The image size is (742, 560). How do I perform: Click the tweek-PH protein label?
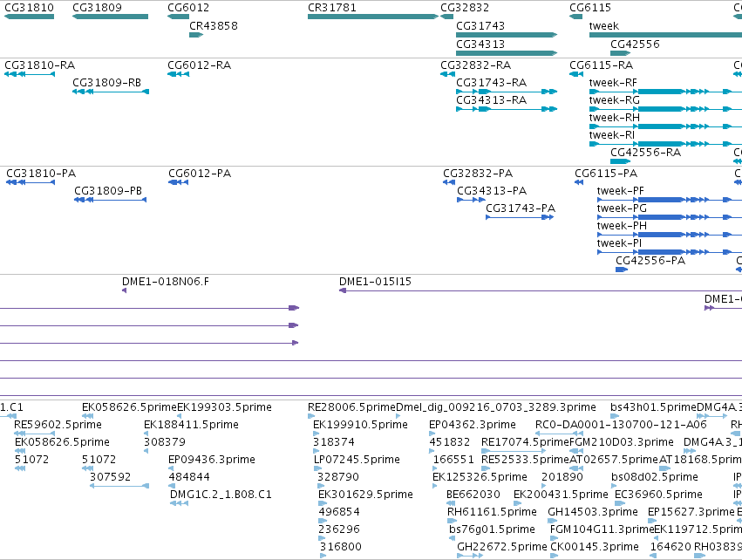pos(622,226)
